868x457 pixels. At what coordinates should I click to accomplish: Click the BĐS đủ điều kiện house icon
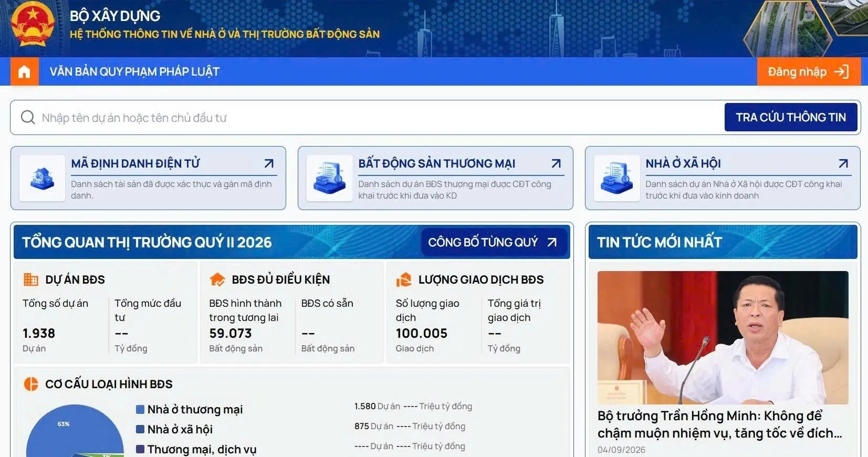pyautogui.click(x=217, y=279)
